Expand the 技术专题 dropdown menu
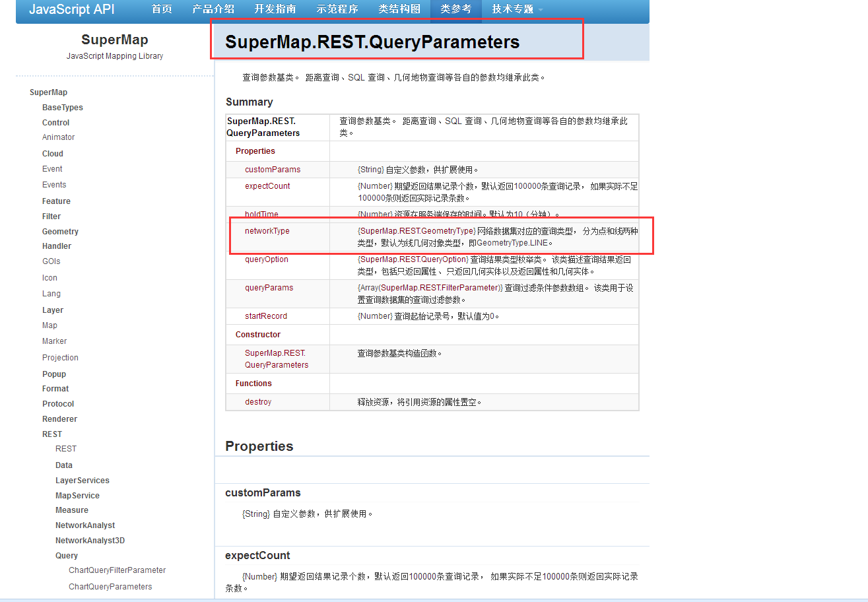868x602 pixels. coord(517,9)
